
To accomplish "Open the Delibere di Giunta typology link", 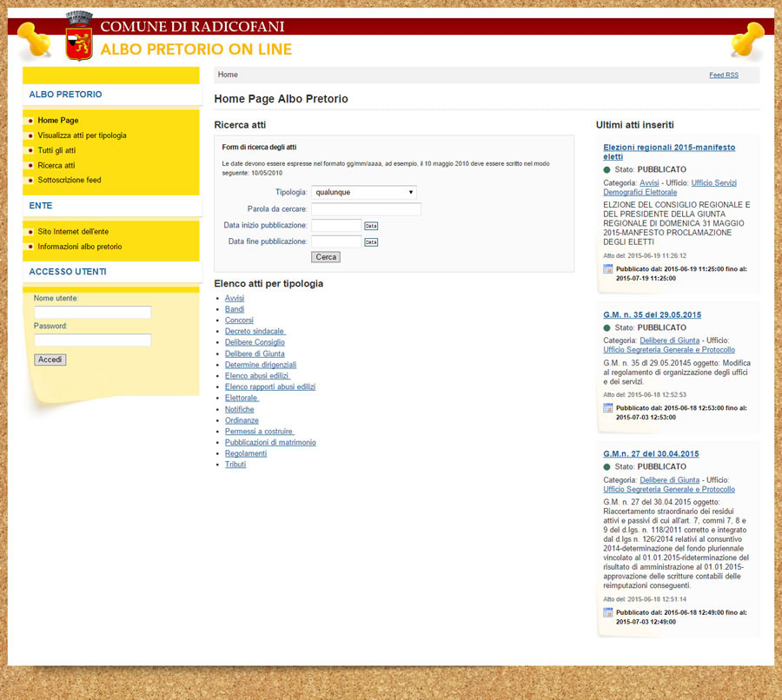I will click(x=255, y=353).
